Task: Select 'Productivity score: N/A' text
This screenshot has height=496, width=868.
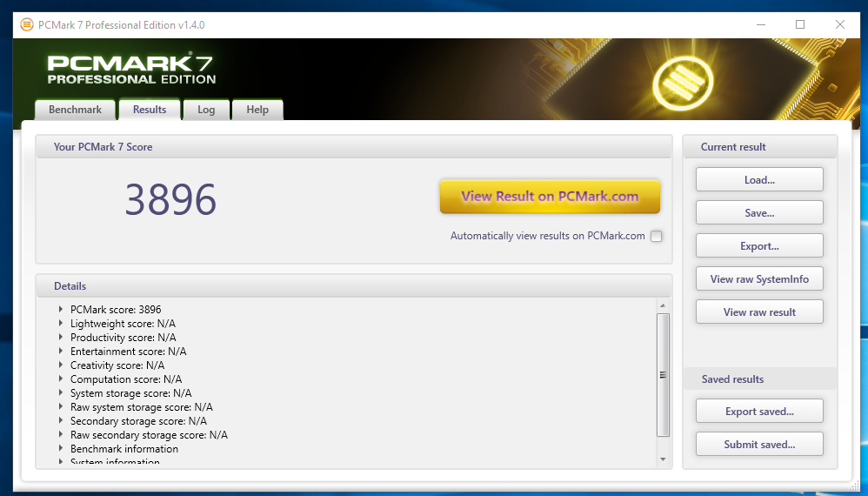Action: [x=123, y=337]
